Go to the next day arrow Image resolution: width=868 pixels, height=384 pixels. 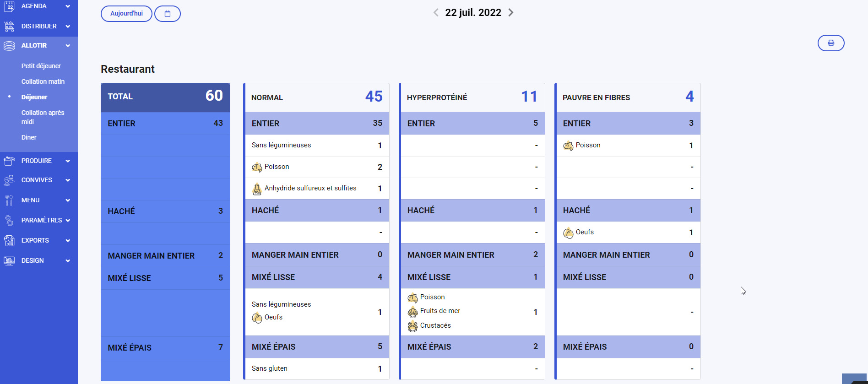(511, 13)
